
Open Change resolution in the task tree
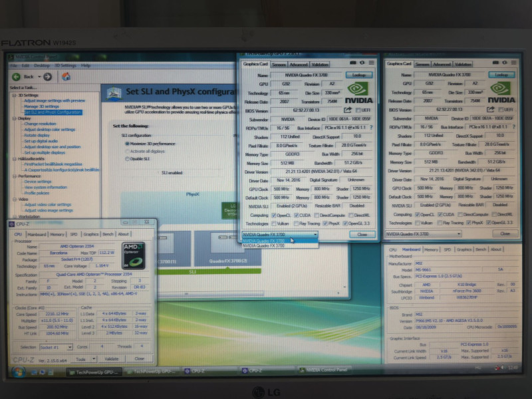point(40,124)
